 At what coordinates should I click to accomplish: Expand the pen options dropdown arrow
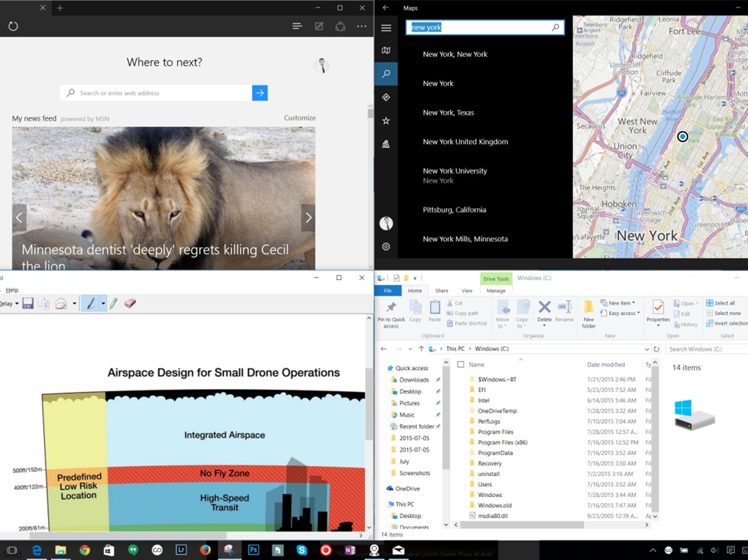[x=103, y=304]
